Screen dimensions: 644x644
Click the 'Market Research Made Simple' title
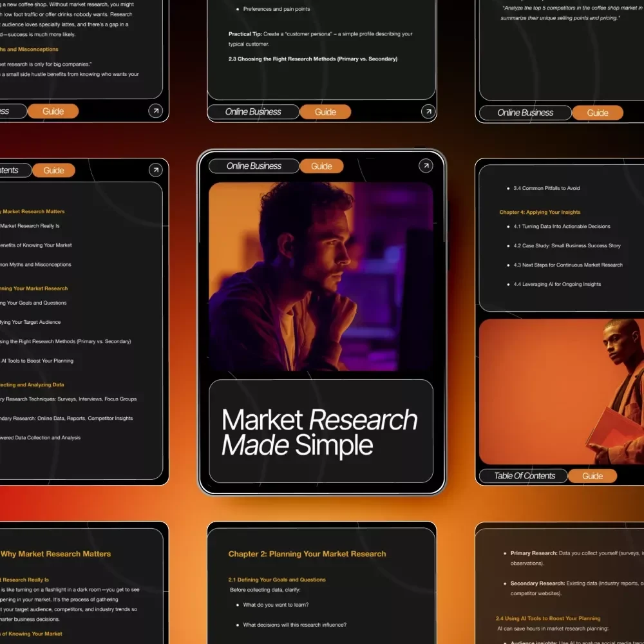click(319, 432)
